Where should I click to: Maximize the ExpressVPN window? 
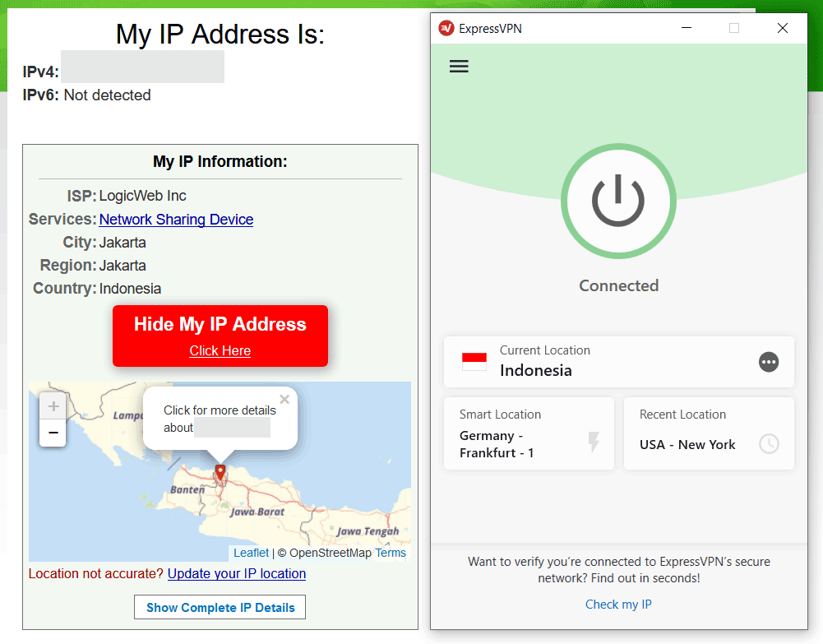point(733,28)
